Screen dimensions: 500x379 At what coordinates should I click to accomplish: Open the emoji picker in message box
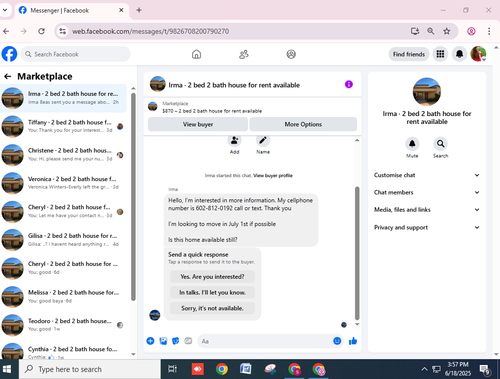coord(337,341)
